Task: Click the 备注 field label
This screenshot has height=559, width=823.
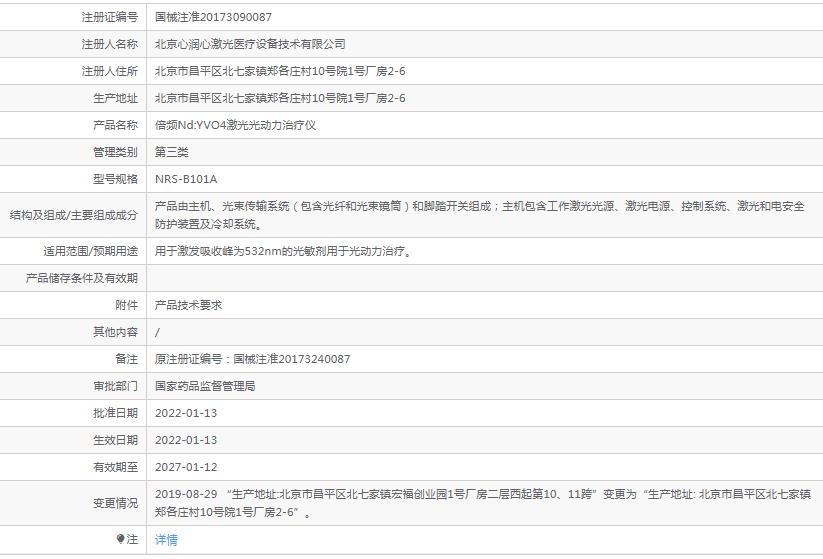Action: click(126, 359)
